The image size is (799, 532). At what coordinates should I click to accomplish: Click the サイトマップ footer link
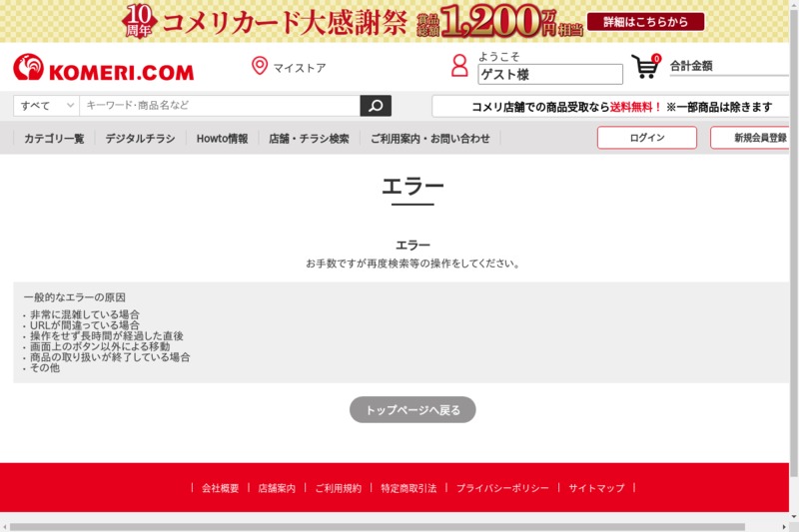point(596,488)
